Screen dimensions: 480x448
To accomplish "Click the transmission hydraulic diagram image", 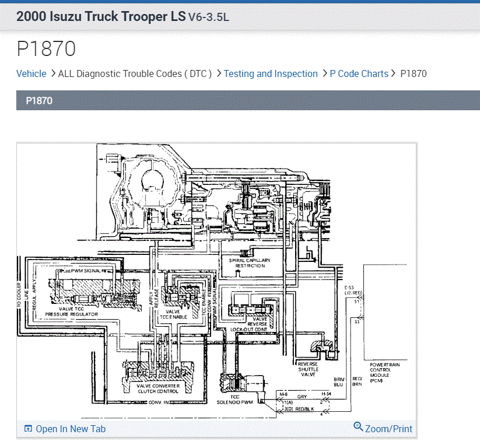I will point(217,281).
